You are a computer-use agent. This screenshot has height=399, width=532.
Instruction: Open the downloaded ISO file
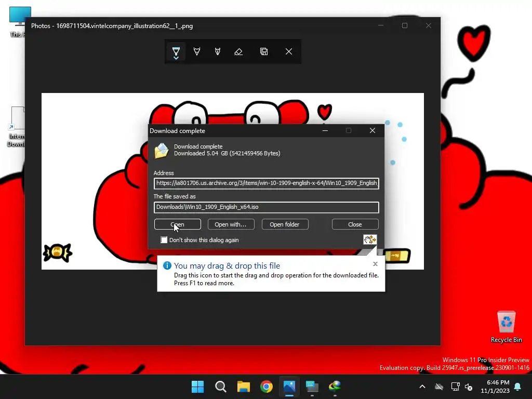[178, 224]
